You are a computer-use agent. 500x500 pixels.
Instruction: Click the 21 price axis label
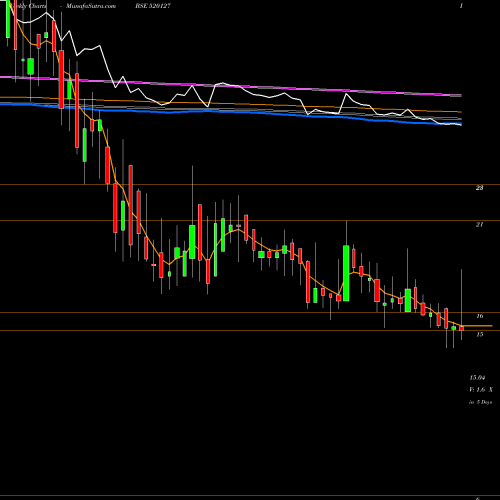(x=479, y=225)
